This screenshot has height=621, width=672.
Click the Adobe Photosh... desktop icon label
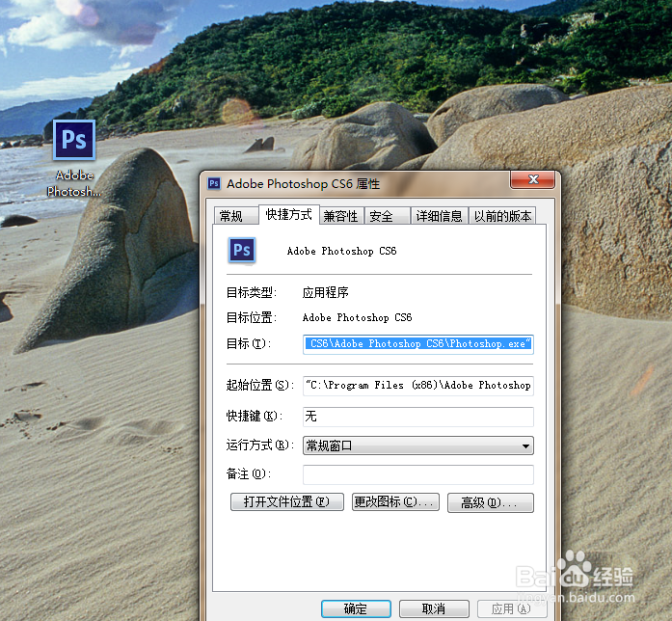click(74, 183)
